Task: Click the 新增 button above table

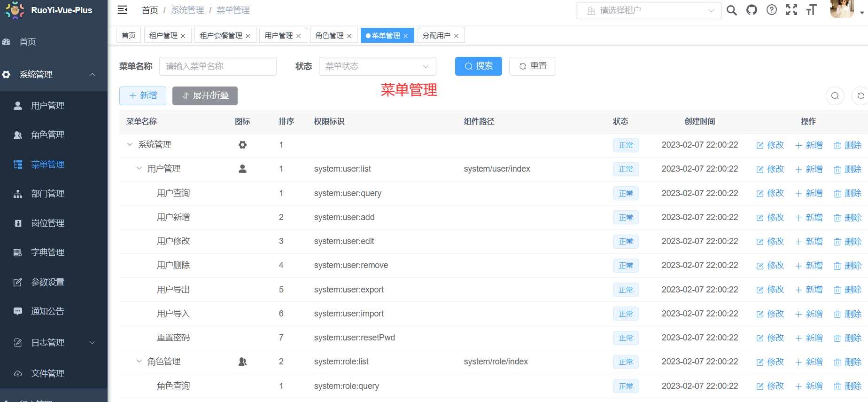Action: [x=143, y=96]
